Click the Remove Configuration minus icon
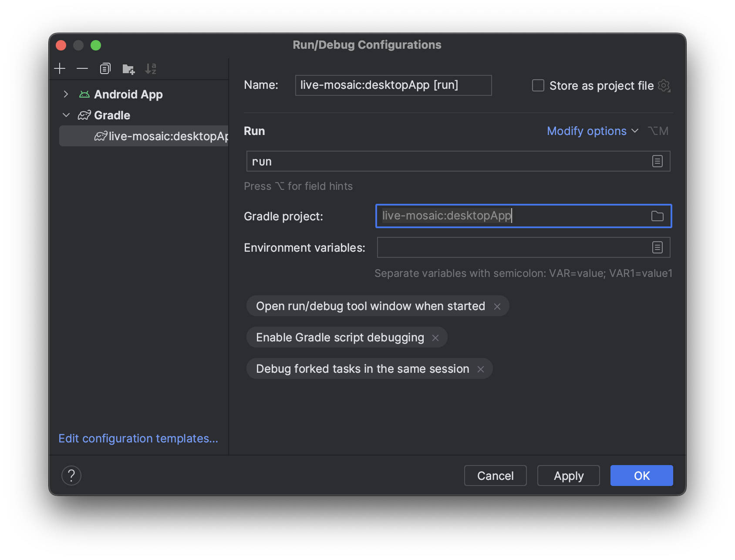The image size is (735, 560). click(x=82, y=69)
